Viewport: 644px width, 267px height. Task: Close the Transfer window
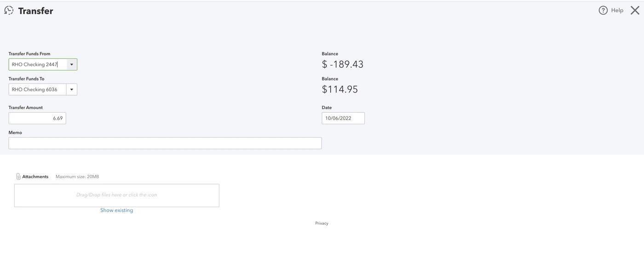[635, 10]
